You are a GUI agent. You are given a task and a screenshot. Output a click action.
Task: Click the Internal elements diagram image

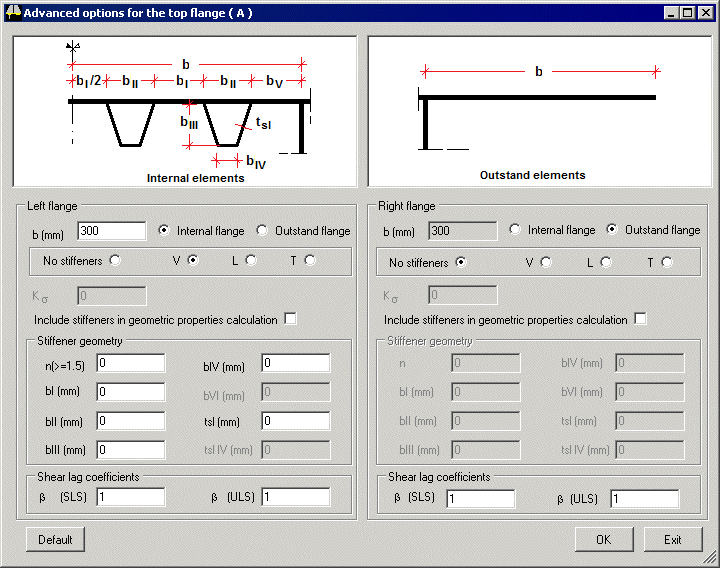[185, 111]
